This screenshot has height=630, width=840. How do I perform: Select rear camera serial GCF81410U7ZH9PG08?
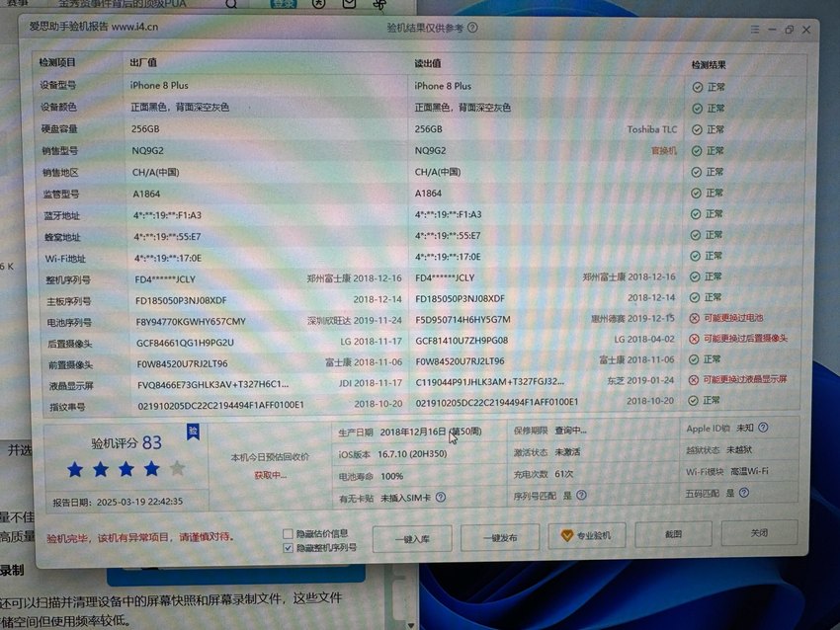click(462, 341)
